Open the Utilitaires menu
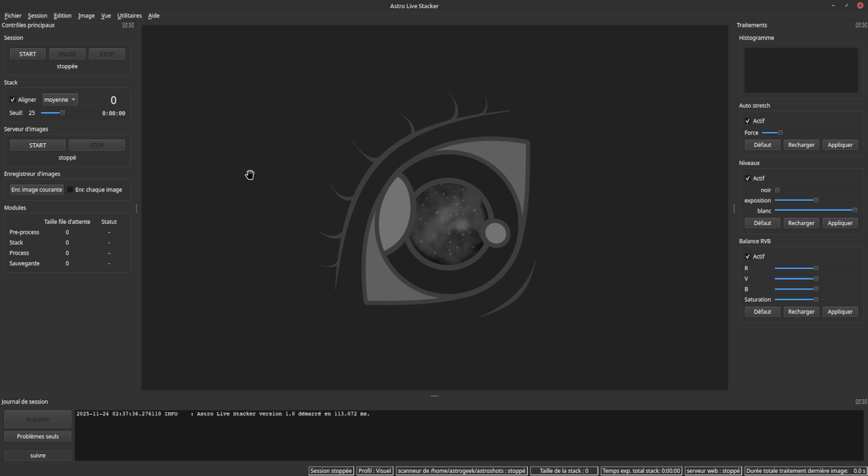Screen dimensions: 868x476 [129, 16]
